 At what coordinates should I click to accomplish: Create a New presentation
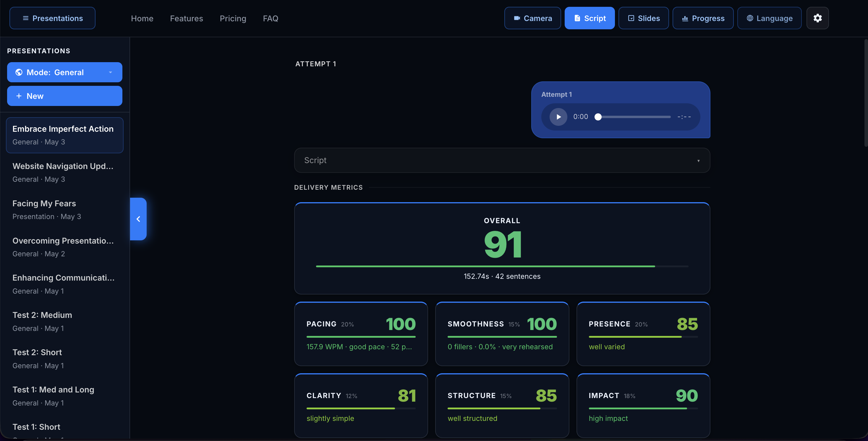coord(65,96)
